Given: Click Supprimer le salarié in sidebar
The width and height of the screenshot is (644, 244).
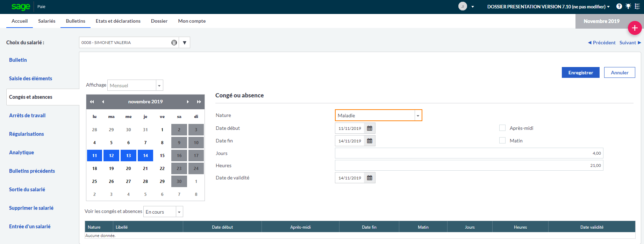Looking at the screenshot, I should point(31,208).
